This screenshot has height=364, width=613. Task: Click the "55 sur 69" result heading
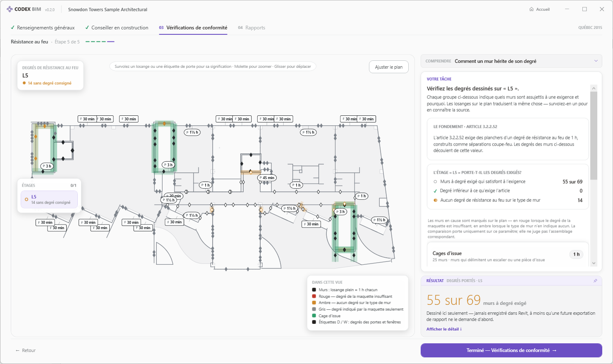pyautogui.click(x=454, y=300)
